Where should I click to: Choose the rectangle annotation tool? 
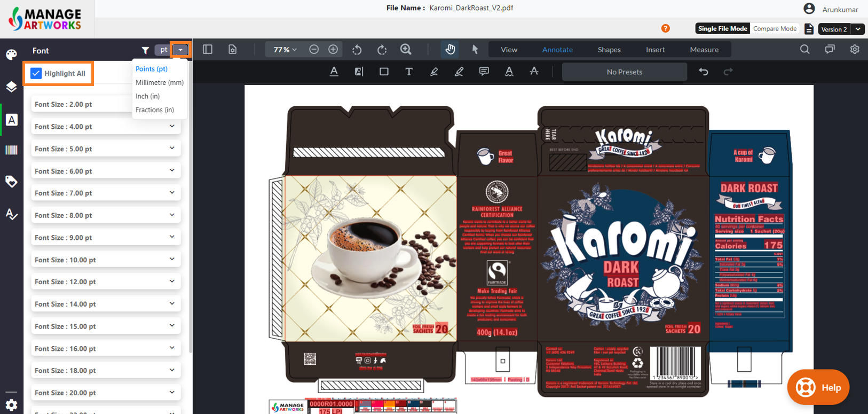point(384,72)
